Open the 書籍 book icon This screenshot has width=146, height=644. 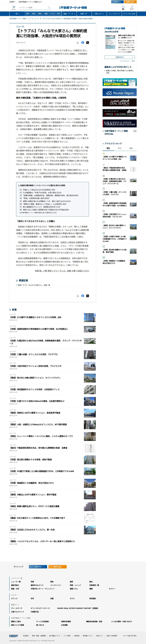123,7
